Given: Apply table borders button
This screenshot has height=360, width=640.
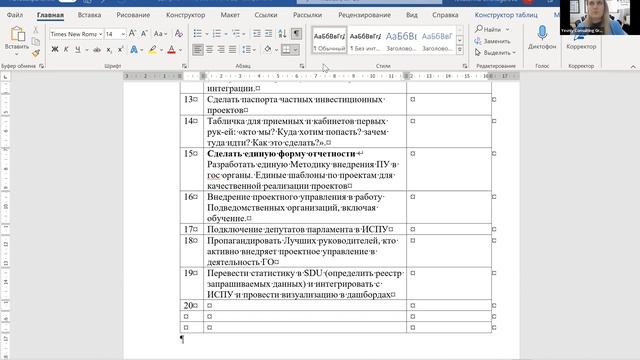Looking at the screenshot, I should pyautogui.click(x=286, y=50).
